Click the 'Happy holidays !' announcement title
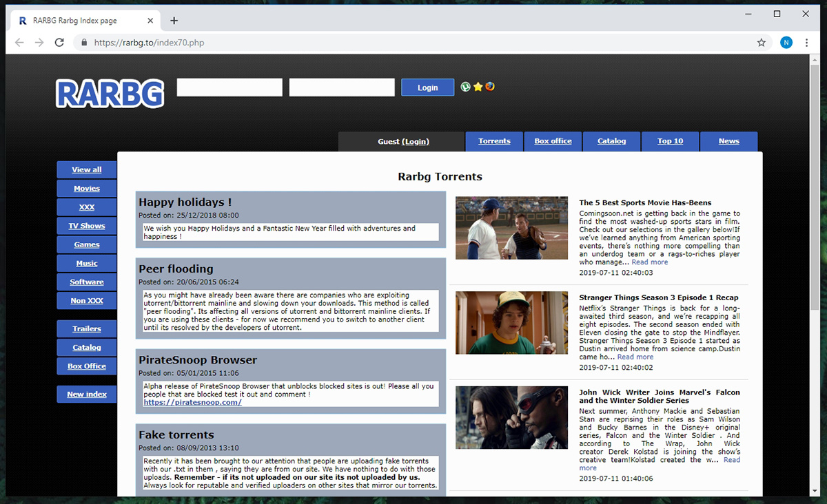Screen dimensions: 827x504 [x=185, y=202]
